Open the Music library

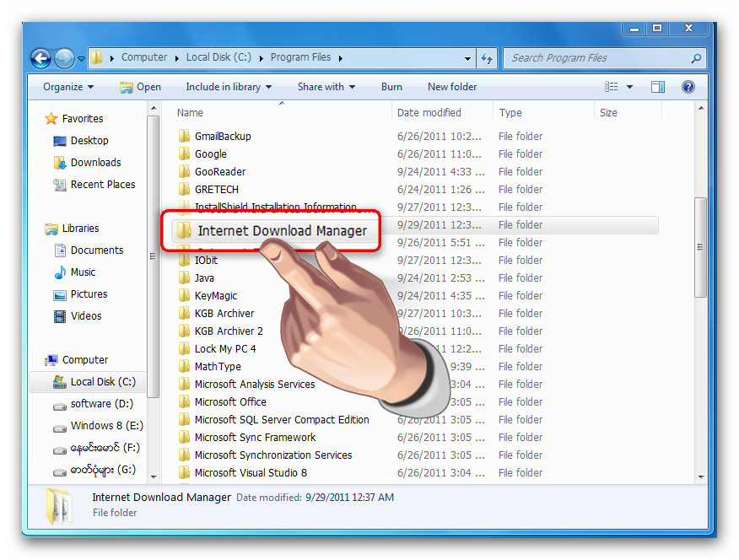pos(74,272)
